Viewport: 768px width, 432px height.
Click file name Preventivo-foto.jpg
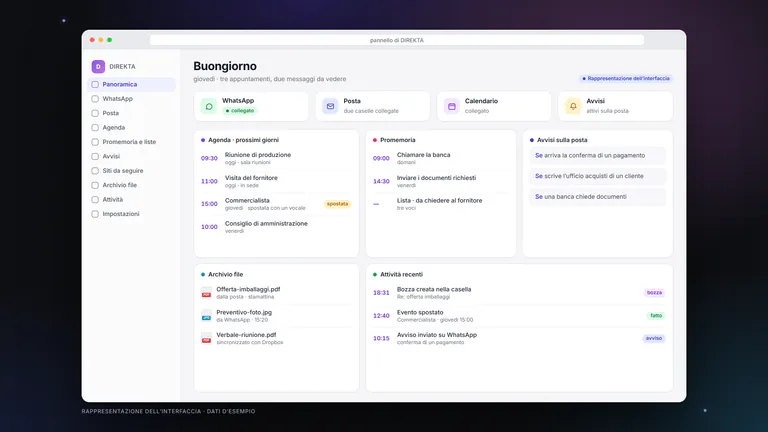coord(244,312)
